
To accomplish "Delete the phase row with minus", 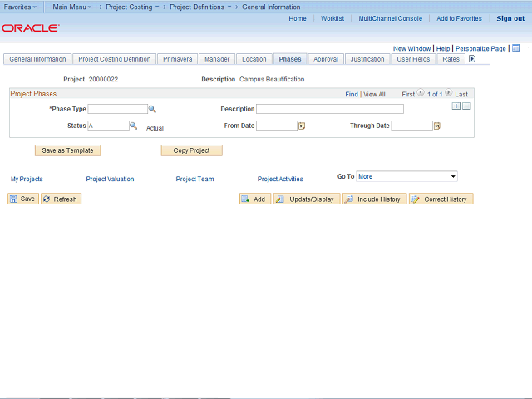I will click(x=466, y=106).
